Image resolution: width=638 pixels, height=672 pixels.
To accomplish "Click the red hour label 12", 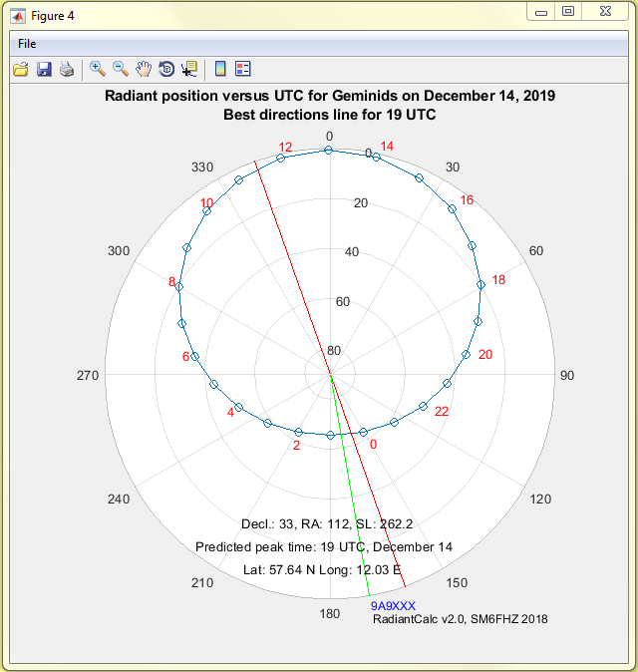I will coord(285,148).
